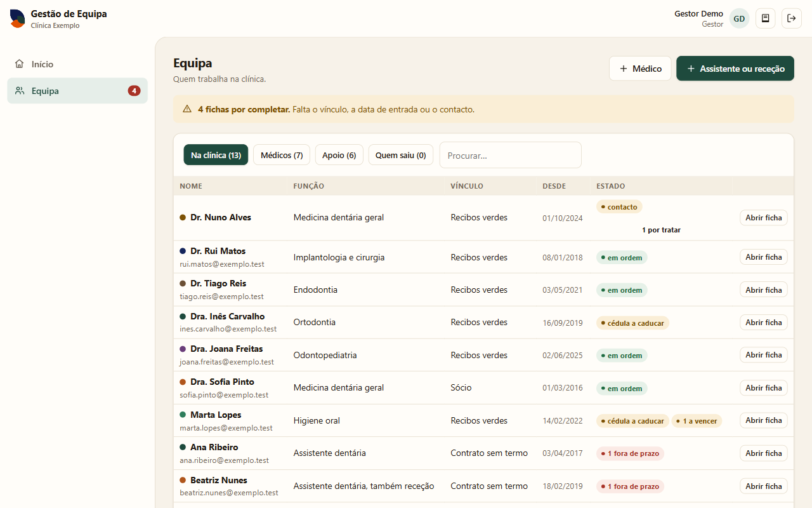Open Dr. Rui Matos's ficha
The height and width of the screenshot is (508, 812).
[x=764, y=257]
